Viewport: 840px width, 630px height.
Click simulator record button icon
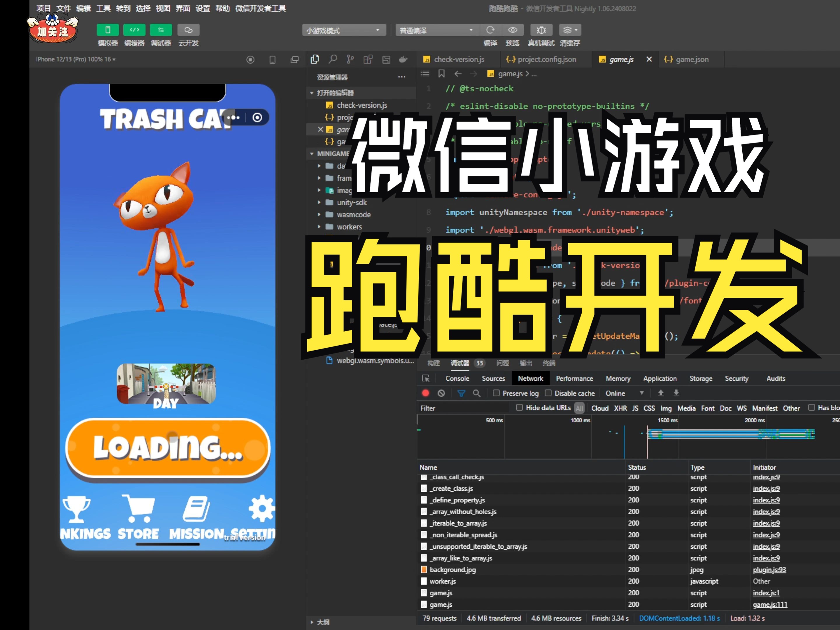click(250, 59)
